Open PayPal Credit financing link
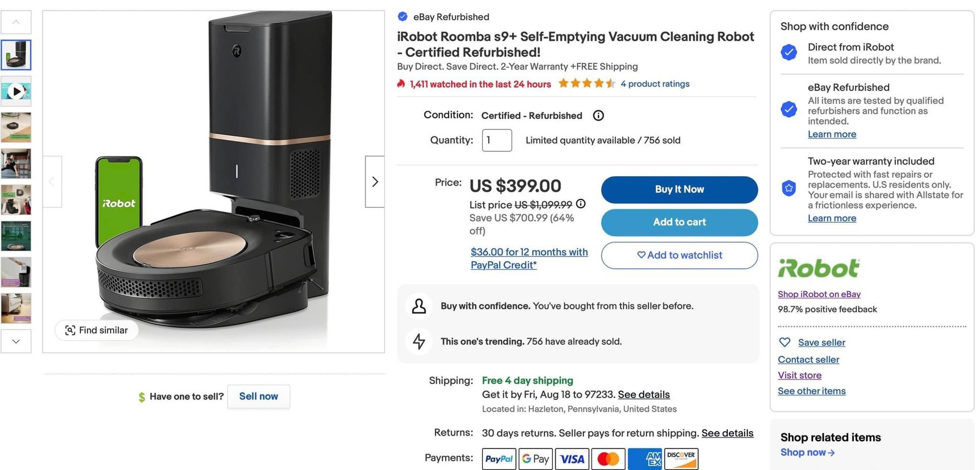 529,258
